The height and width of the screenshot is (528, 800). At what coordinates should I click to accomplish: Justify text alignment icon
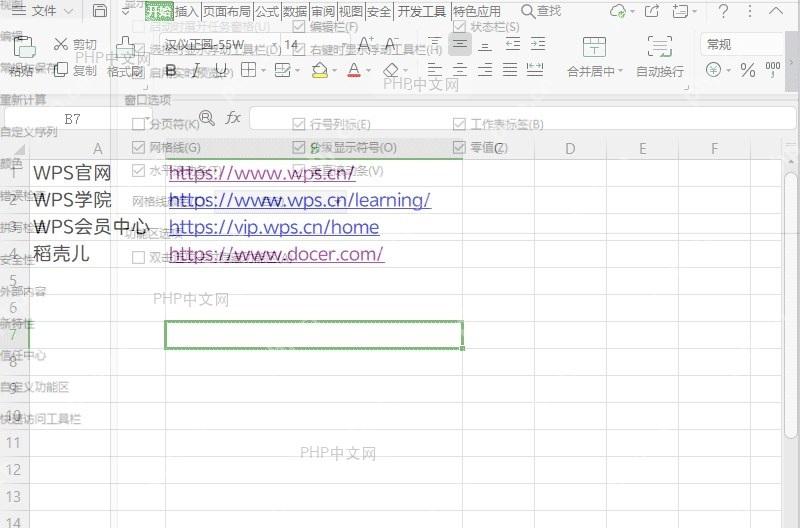(510, 69)
